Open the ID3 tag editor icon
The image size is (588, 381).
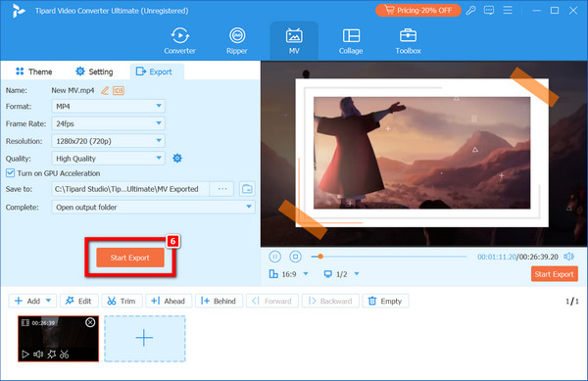(x=119, y=90)
